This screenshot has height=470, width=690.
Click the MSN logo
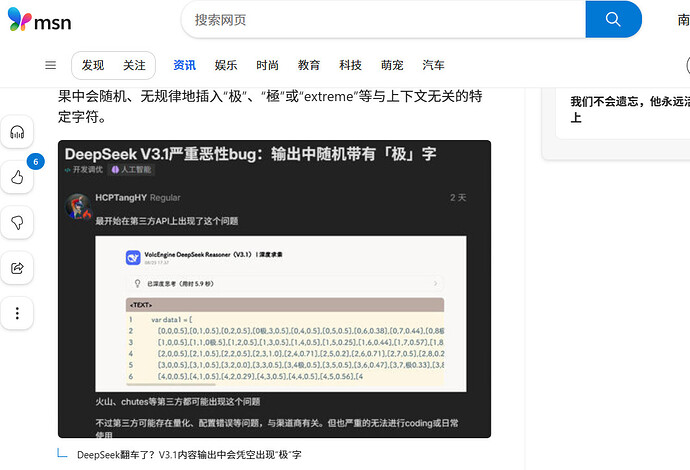[x=39, y=20]
